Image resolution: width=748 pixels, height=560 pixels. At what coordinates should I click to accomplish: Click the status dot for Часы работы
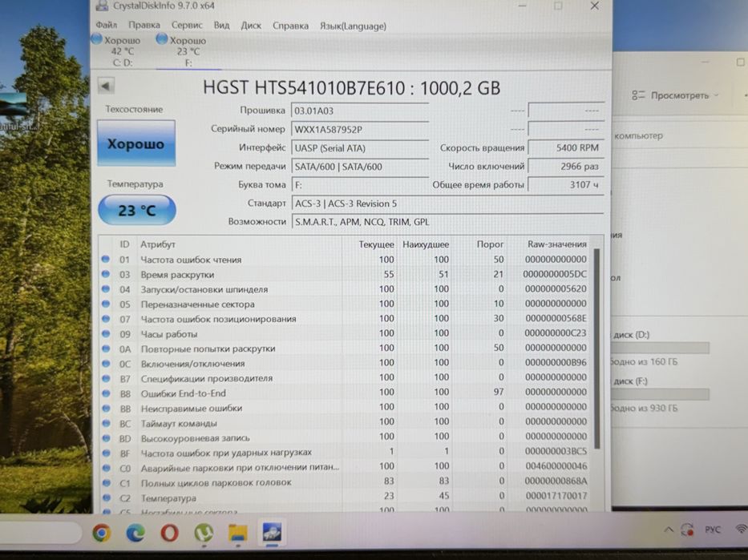(x=106, y=333)
